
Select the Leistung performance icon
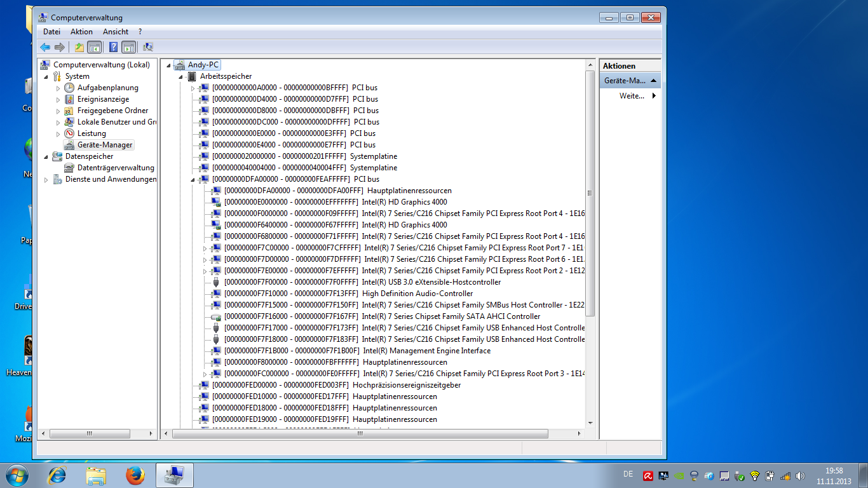(69, 133)
